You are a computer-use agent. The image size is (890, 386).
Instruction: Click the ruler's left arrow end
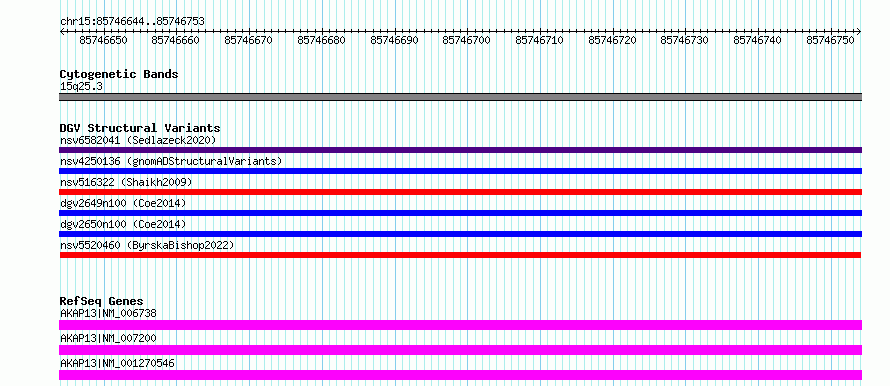pyautogui.click(x=62, y=31)
